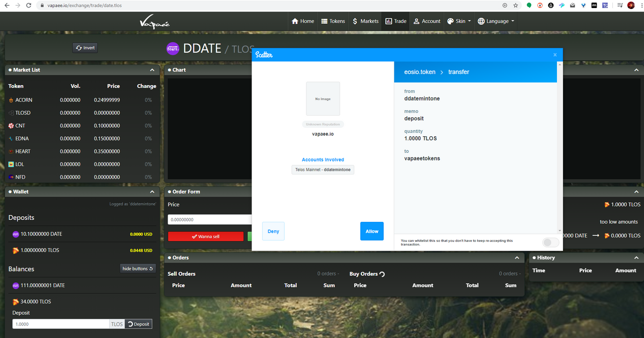Toggle the whitelist switch in Scatter
644x338 pixels.
pyautogui.click(x=551, y=242)
